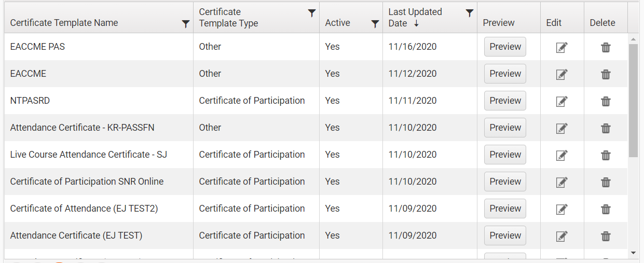
Task: Click the vertical scrollbar thumb
Action: point(633,100)
